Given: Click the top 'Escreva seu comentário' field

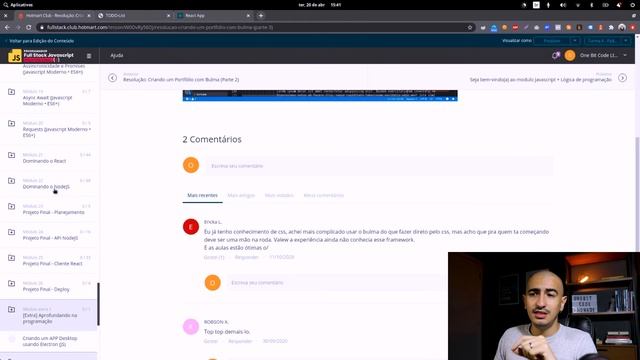Looking at the screenshot, I should tap(380, 166).
